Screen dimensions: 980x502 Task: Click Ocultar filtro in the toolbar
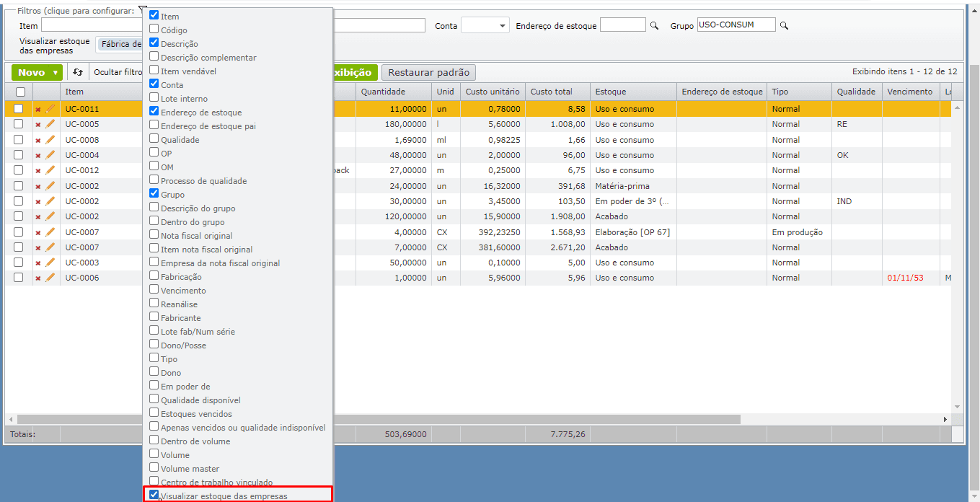pyautogui.click(x=118, y=73)
